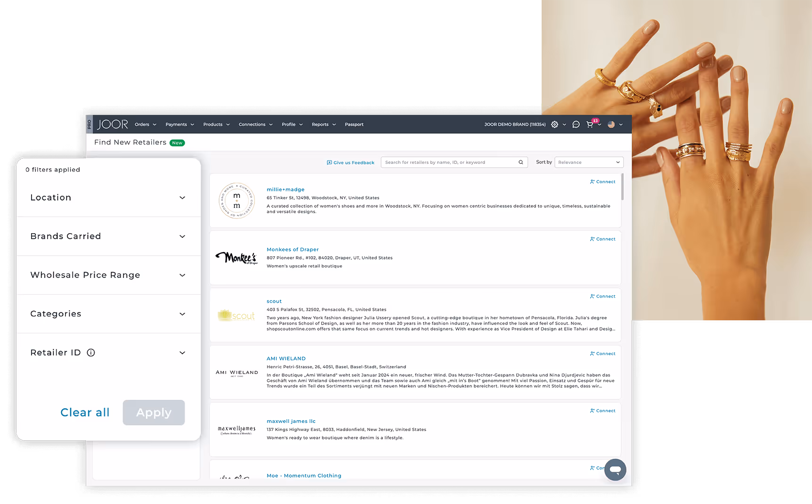Click the Find New Retailers heading
812x504 pixels.
point(130,142)
